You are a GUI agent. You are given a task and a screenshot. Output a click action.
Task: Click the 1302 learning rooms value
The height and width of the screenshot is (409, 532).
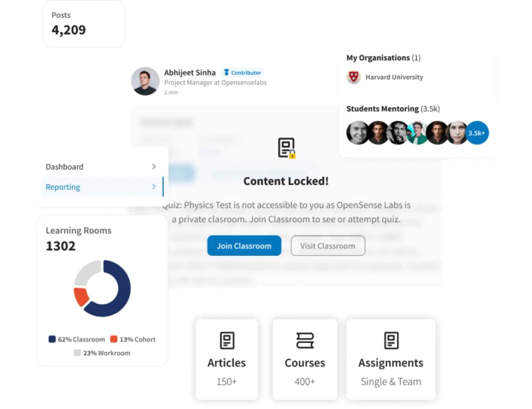(x=61, y=246)
